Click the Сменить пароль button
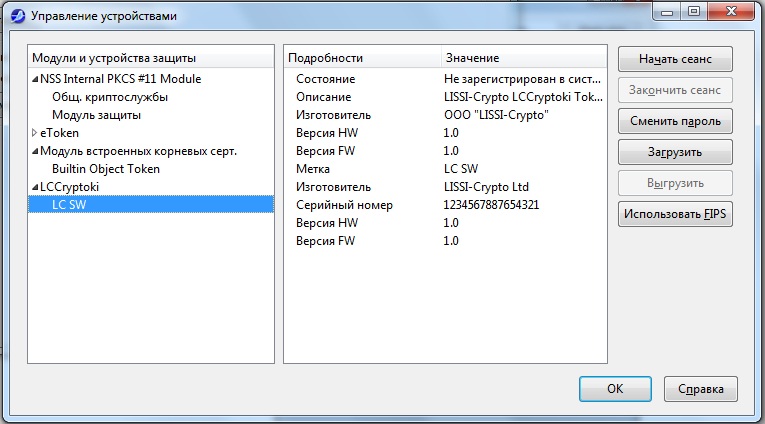Viewport: 765px width, 424px height. (675, 121)
